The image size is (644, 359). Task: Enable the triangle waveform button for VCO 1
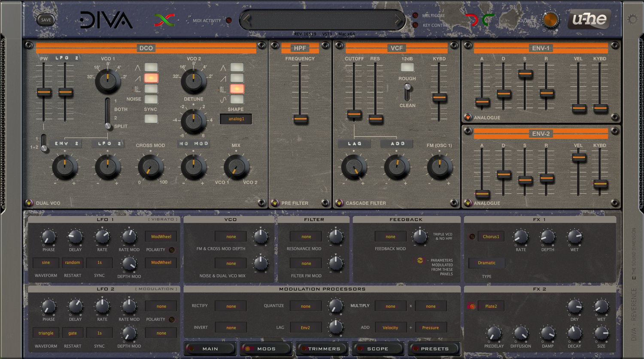click(x=151, y=67)
